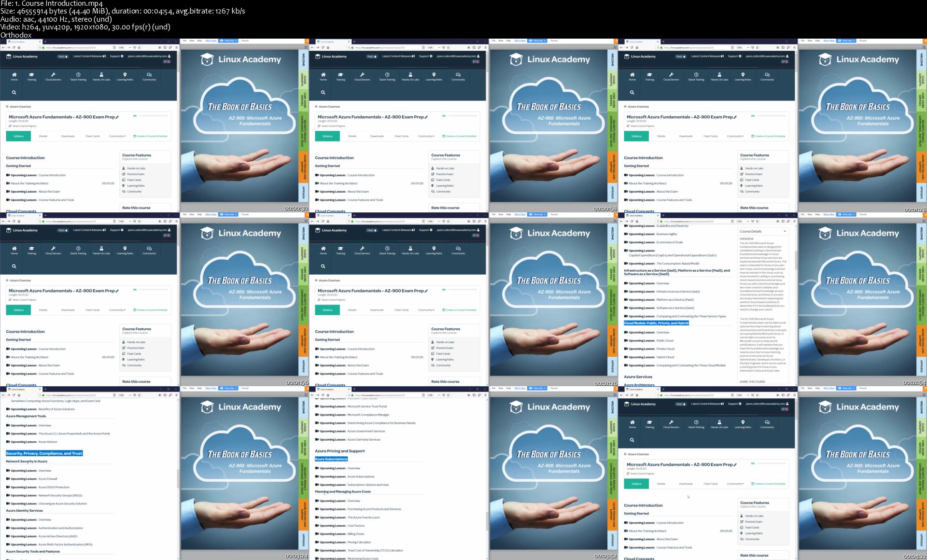Click Hands-On Labs flask icon in 00:00:58 frame
Image resolution: width=927 pixels, height=560 pixels.
pyautogui.click(x=410, y=75)
